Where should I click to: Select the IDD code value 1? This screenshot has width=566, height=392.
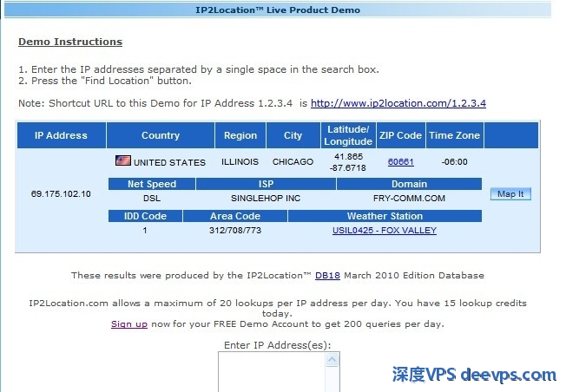point(145,231)
